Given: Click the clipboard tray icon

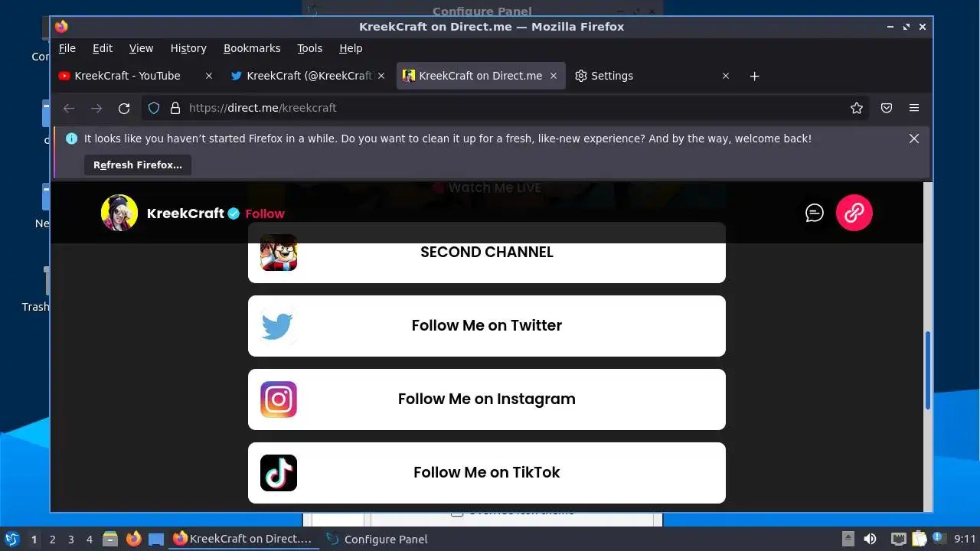Looking at the screenshot, I should (x=919, y=539).
